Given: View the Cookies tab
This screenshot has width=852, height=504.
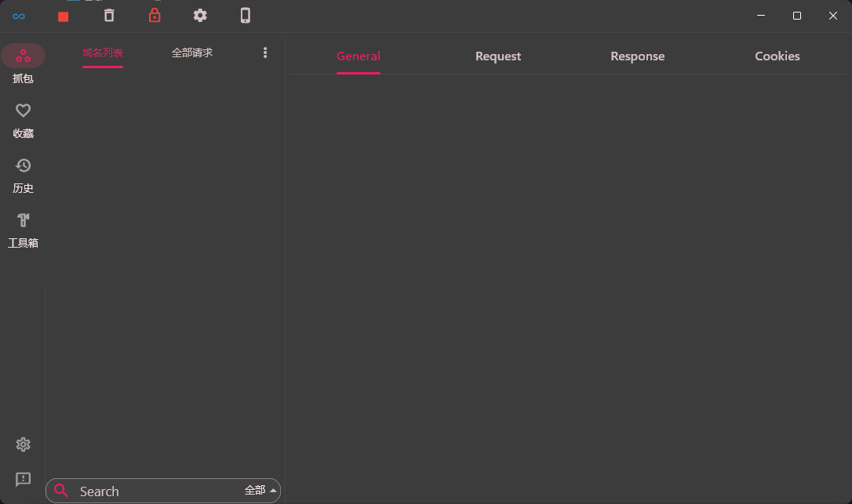Looking at the screenshot, I should point(777,56).
